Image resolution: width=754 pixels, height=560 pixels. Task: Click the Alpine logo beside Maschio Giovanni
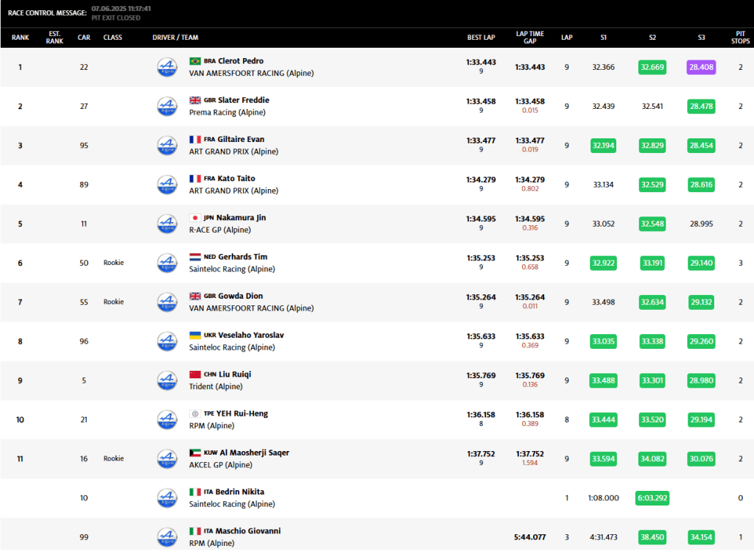pyautogui.click(x=167, y=537)
